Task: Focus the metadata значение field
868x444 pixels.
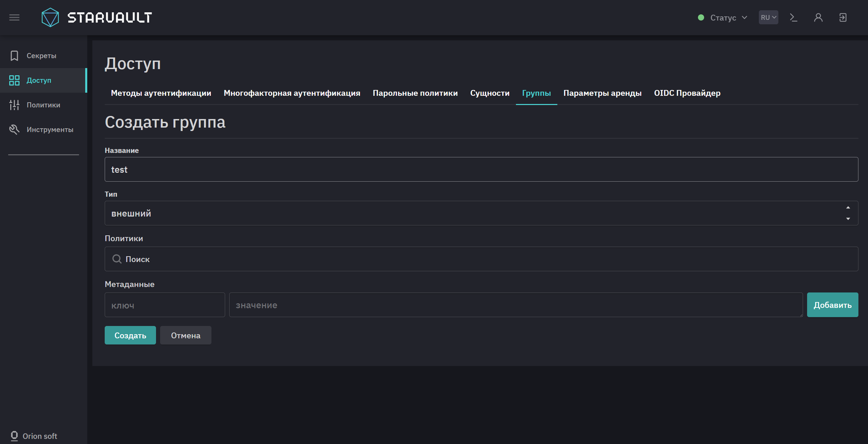Action: [x=516, y=305]
